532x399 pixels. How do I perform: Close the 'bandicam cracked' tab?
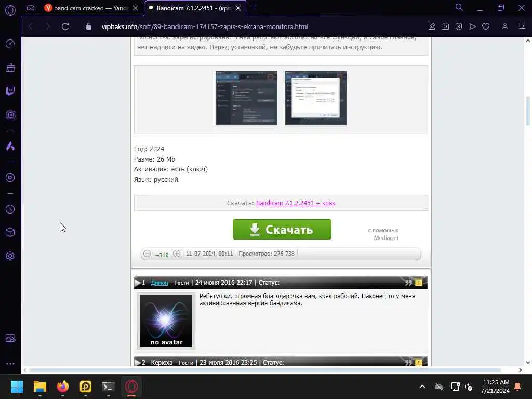click(136, 8)
